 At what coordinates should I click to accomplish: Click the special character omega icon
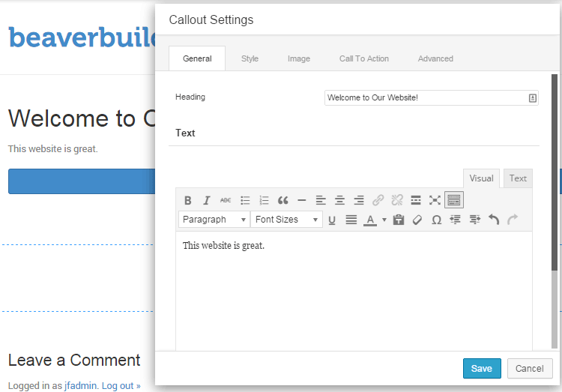point(436,220)
